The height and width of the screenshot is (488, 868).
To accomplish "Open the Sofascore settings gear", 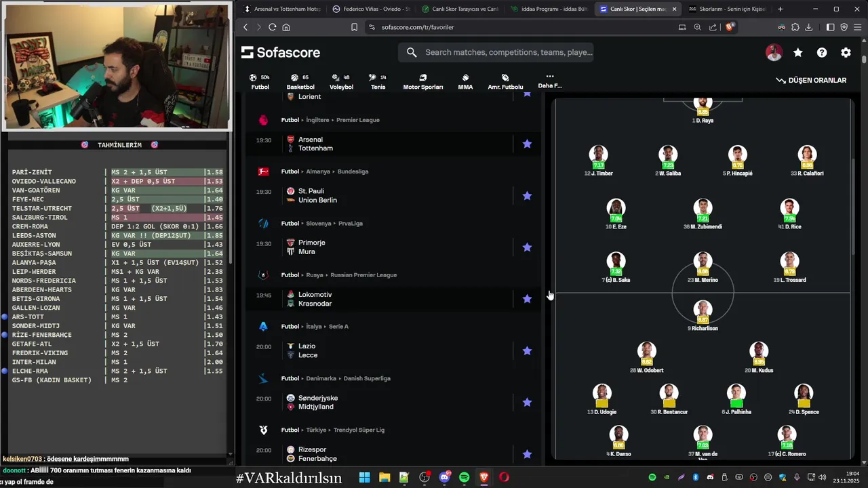I will [846, 53].
